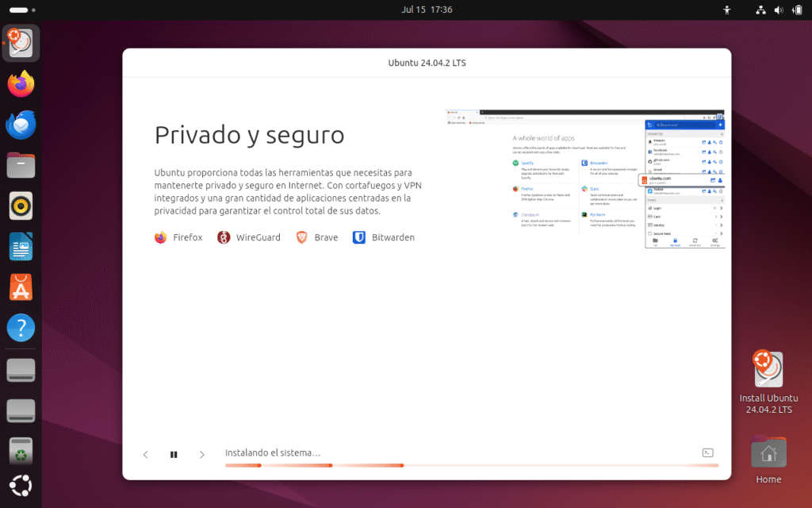Screen dimensions: 812x508
Task: Open the Ubuntu installer icon in the dock
Action: (x=21, y=43)
